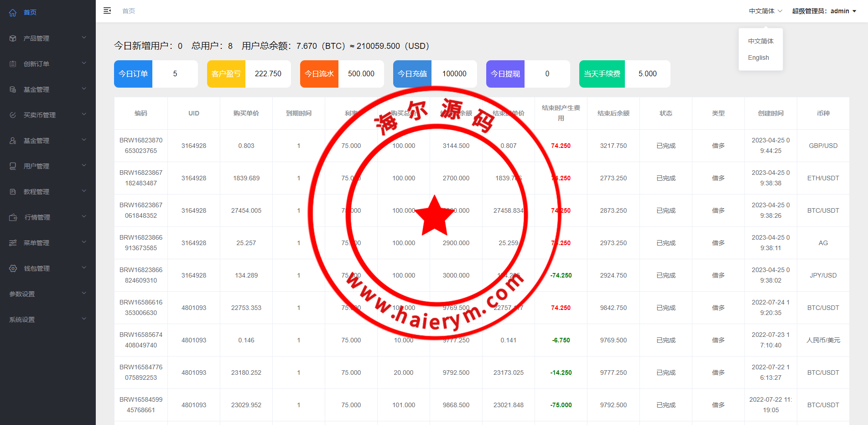
Task: Click the 钱包管理 gear icon
Action: coord(13,268)
